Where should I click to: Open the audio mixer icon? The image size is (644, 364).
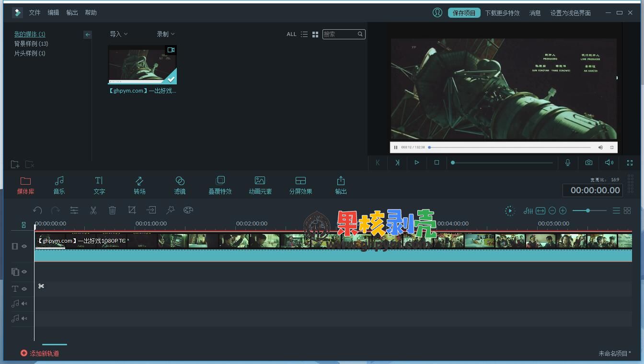(528, 211)
